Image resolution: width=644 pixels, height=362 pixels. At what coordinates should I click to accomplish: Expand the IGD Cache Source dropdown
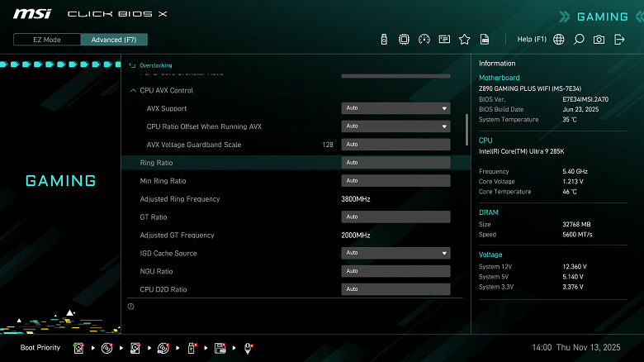coord(395,253)
